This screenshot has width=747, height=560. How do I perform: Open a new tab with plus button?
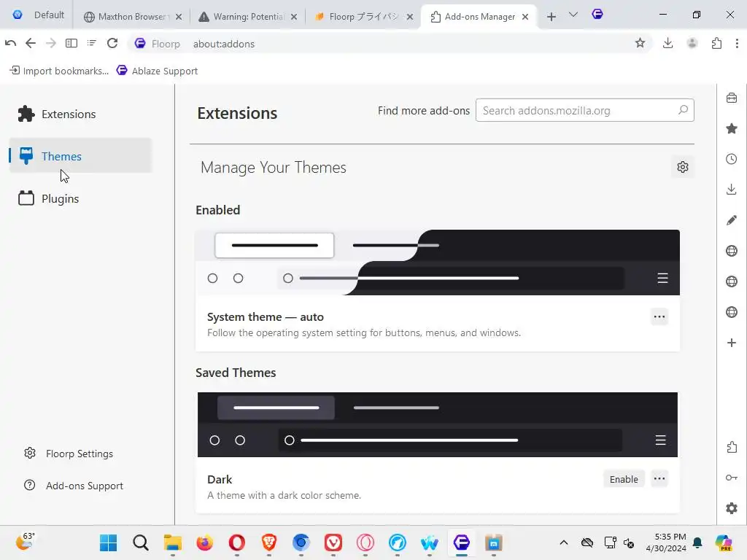point(551,17)
